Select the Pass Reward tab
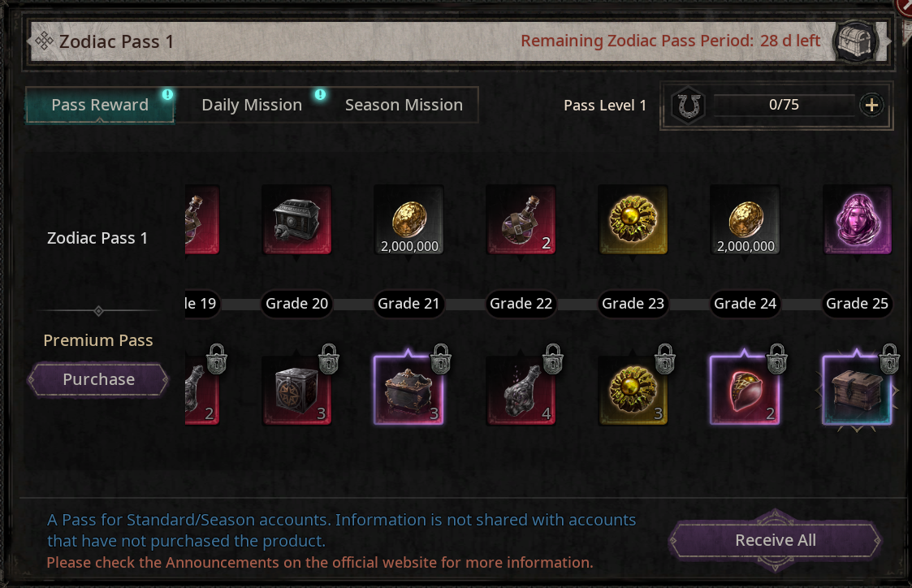912x588 pixels. [100, 106]
